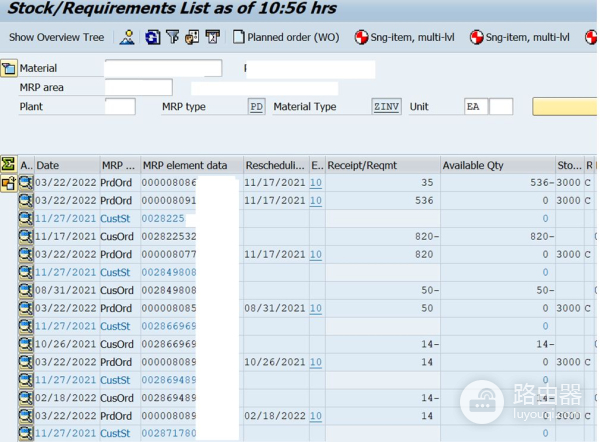Select the Available Qty column header

click(x=496, y=165)
